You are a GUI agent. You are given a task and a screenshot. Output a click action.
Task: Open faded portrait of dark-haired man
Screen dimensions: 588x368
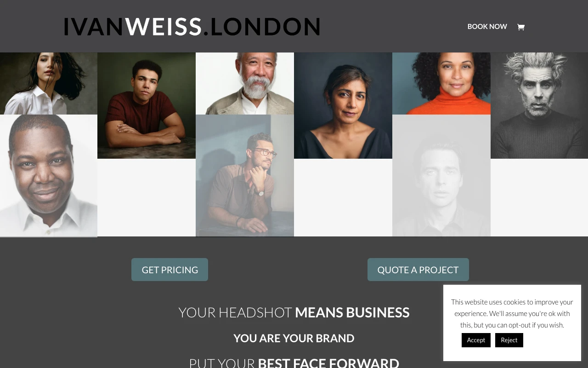441,176
